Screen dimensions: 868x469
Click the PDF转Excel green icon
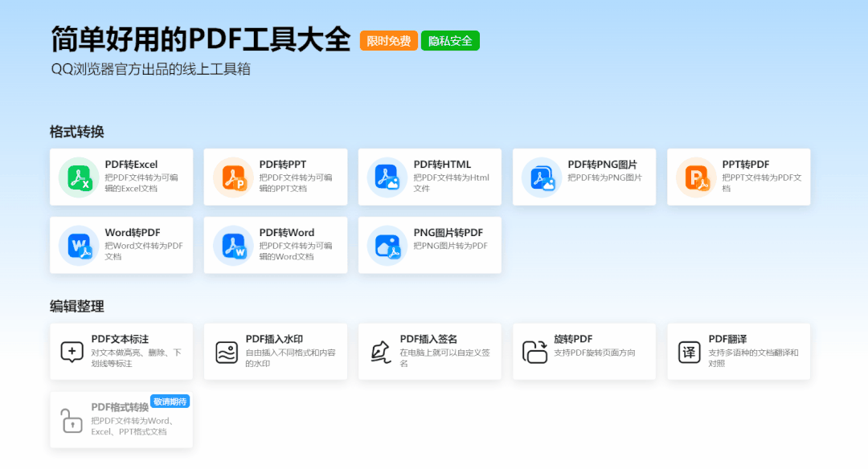[x=79, y=177]
